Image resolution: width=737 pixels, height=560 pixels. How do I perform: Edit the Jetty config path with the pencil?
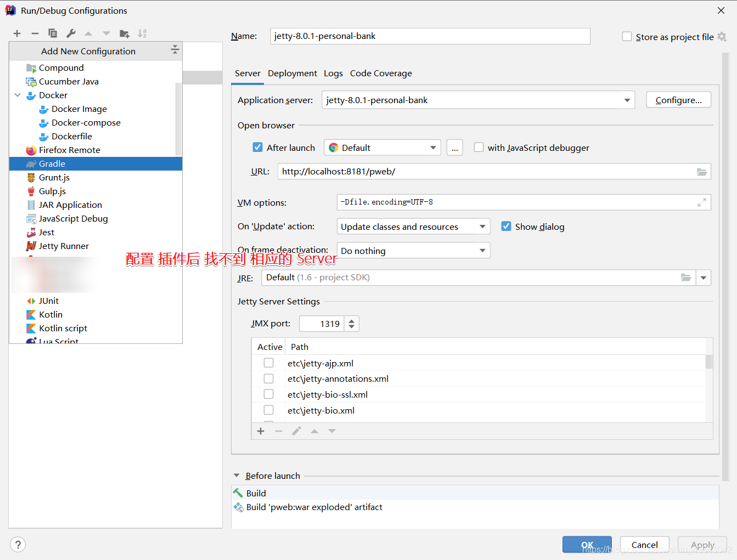(x=296, y=431)
